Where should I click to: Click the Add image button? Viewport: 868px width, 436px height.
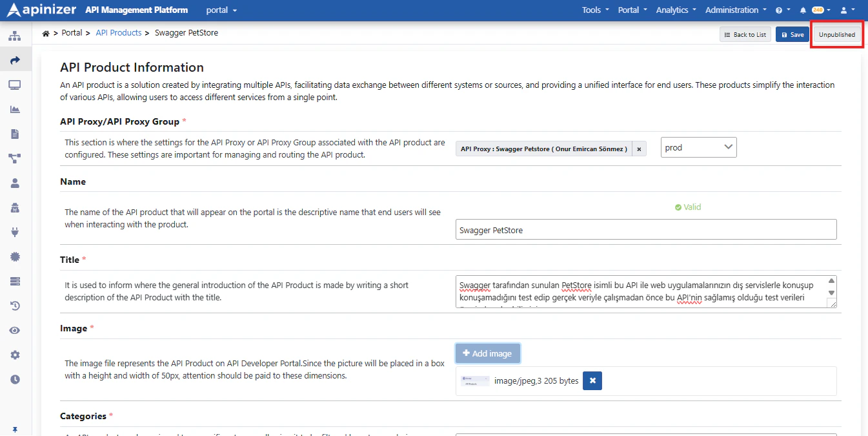click(x=488, y=353)
